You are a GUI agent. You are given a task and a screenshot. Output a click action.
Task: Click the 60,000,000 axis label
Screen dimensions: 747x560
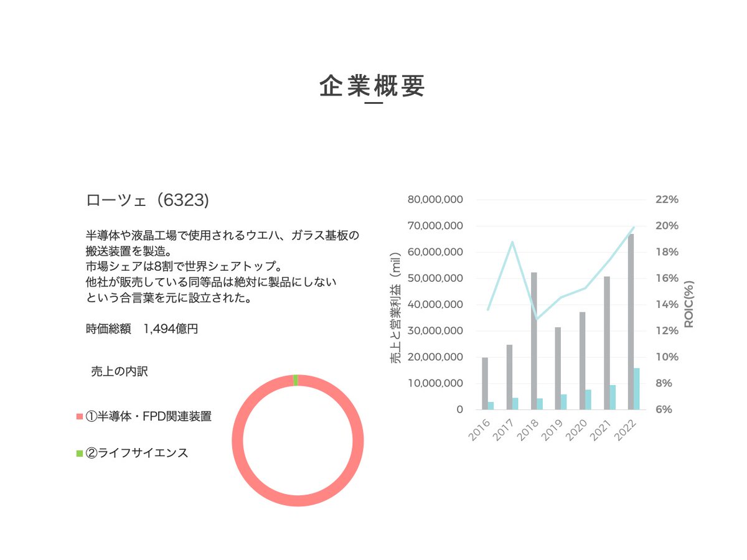(x=435, y=252)
